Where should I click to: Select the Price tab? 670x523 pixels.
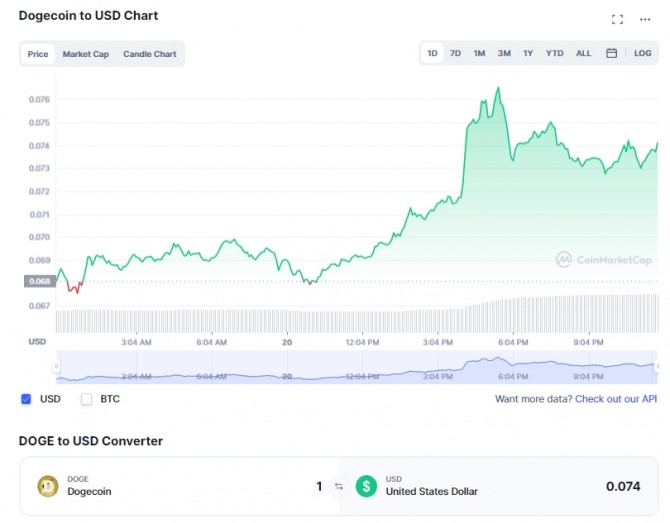38,54
